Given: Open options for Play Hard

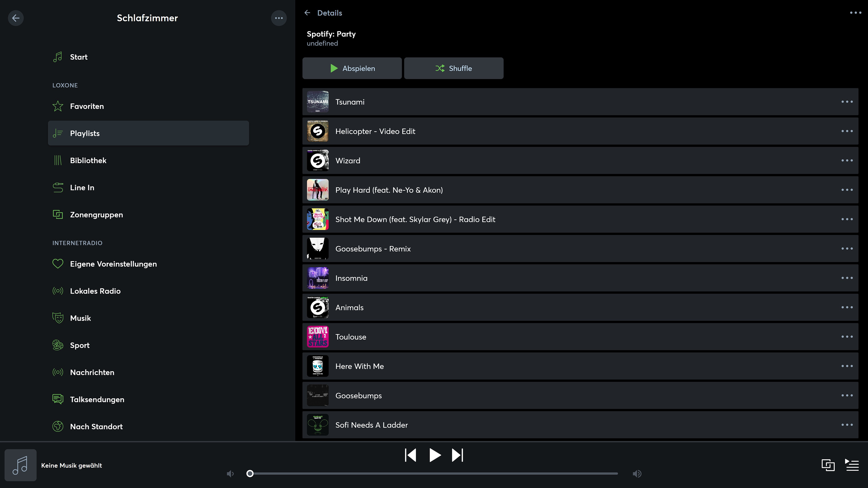Looking at the screenshot, I should tap(847, 190).
